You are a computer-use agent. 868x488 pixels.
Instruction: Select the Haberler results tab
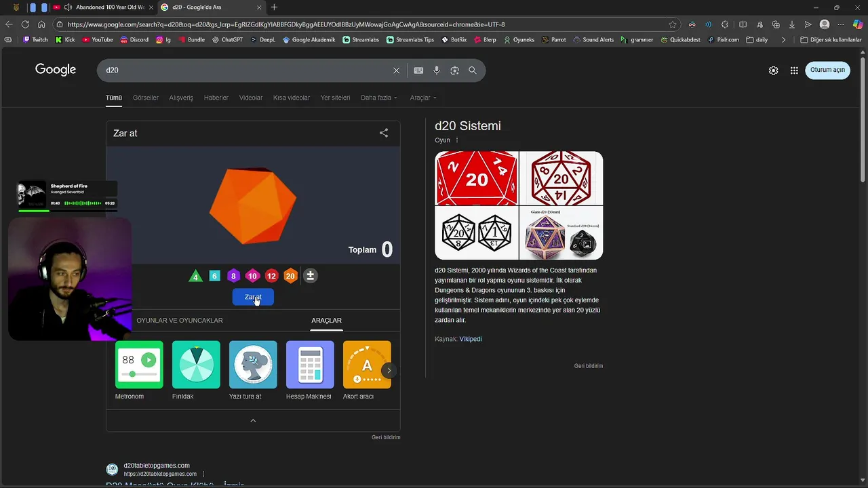pyautogui.click(x=216, y=98)
